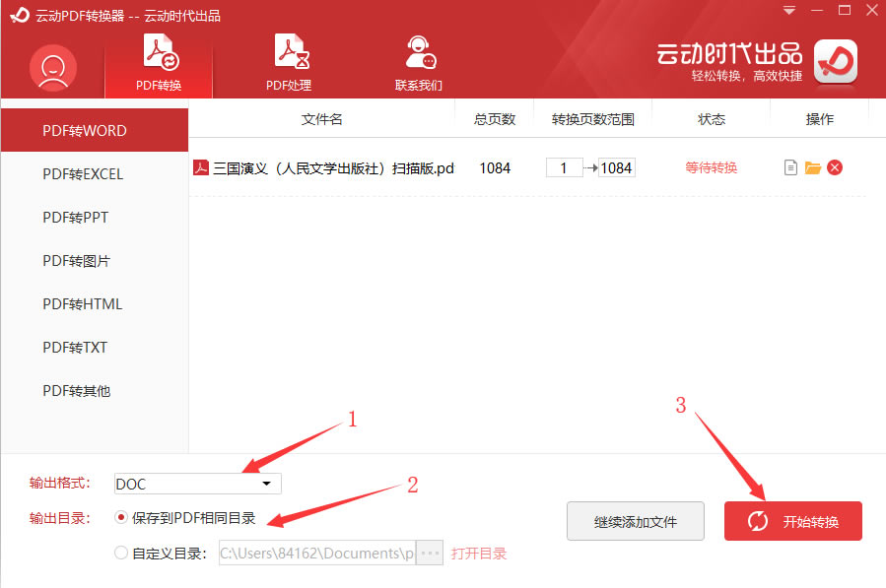Select the PDF处理 hourglass icon

[x=289, y=49]
